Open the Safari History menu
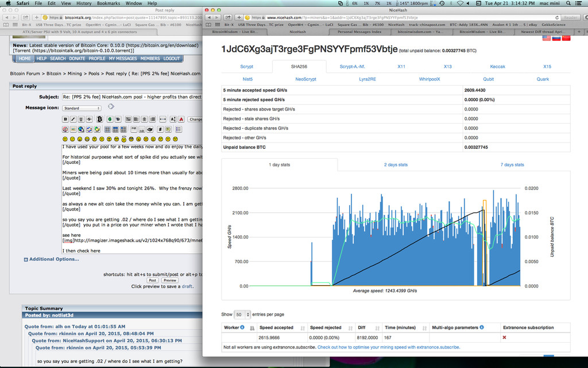Image resolution: width=588 pixels, height=368 pixels. tap(84, 3)
